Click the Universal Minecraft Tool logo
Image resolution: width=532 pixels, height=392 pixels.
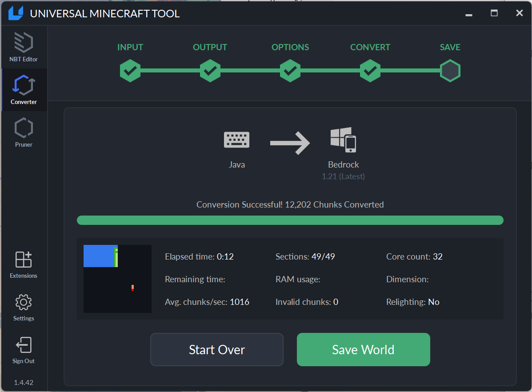16,13
